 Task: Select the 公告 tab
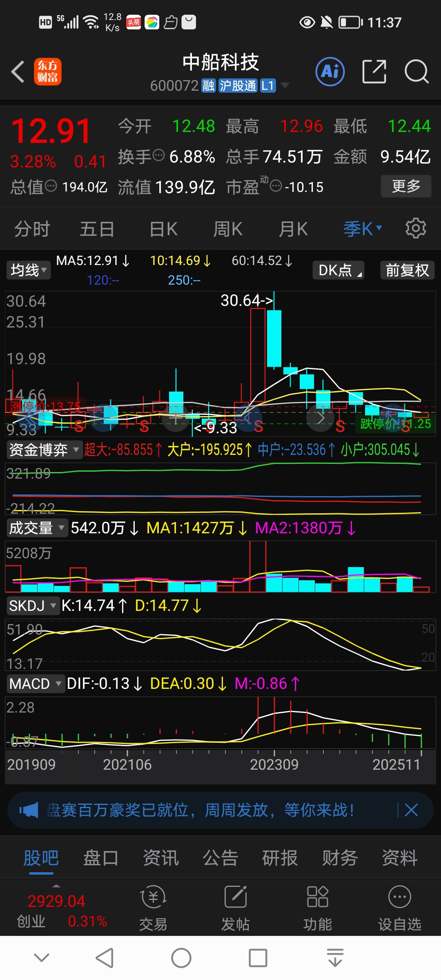pos(220,857)
